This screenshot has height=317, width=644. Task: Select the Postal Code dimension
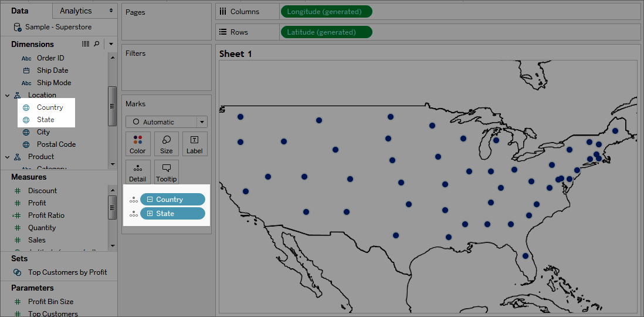pyautogui.click(x=56, y=144)
